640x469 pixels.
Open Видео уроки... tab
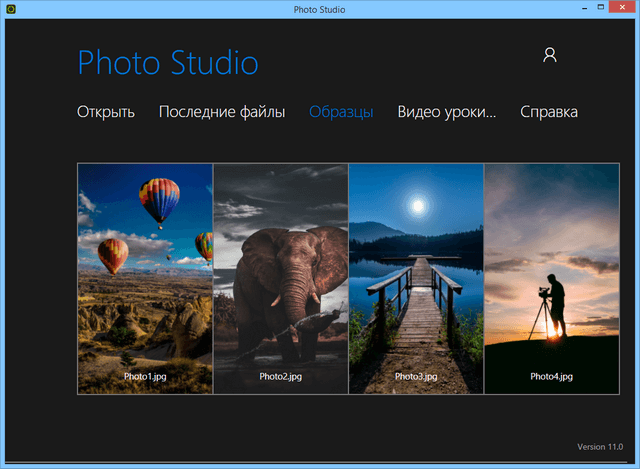[x=447, y=112]
